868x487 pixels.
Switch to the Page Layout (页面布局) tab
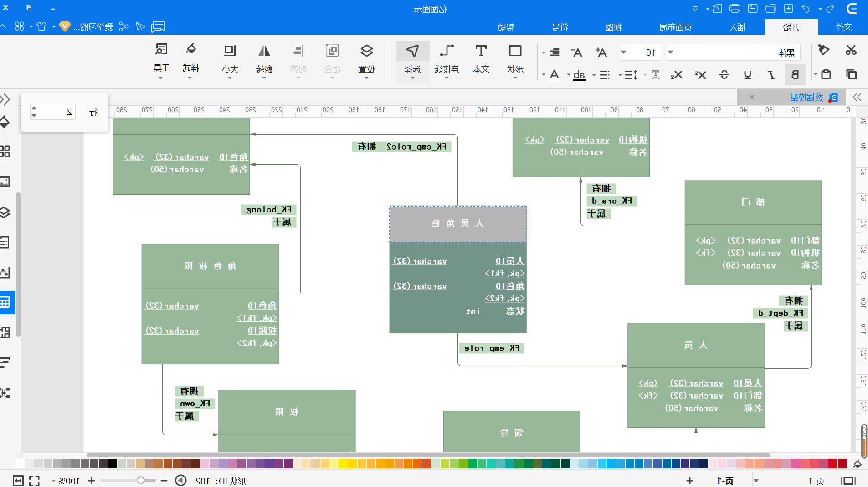(x=675, y=27)
